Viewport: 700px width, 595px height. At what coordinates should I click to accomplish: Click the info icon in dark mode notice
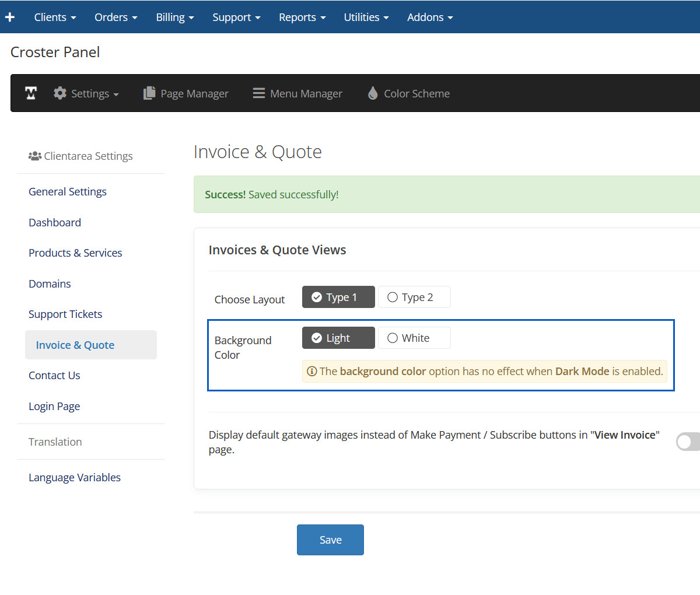(x=312, y=372)
